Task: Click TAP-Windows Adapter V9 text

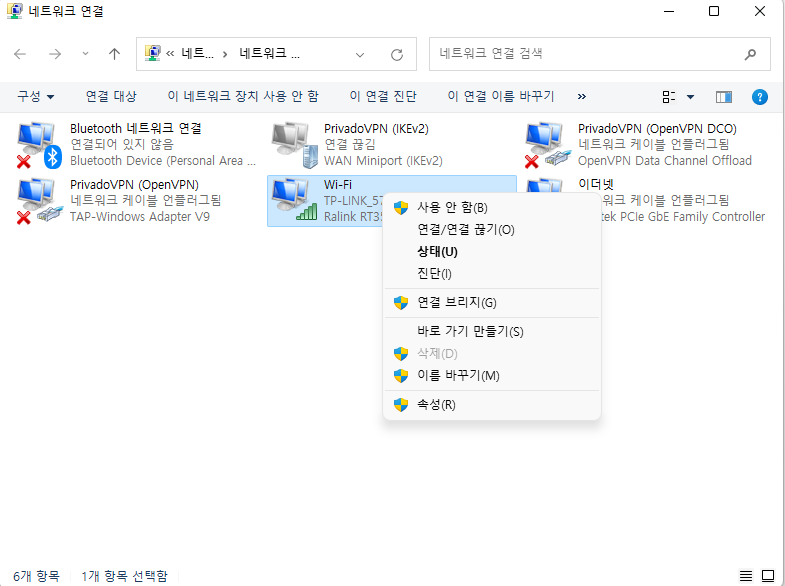Action: [140, 217]
